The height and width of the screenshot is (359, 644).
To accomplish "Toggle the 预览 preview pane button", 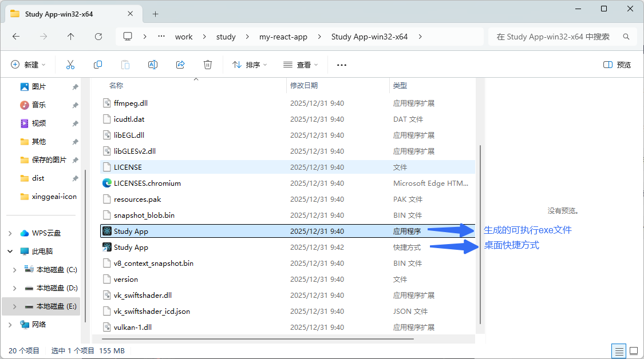I will [x=617, y=65].
